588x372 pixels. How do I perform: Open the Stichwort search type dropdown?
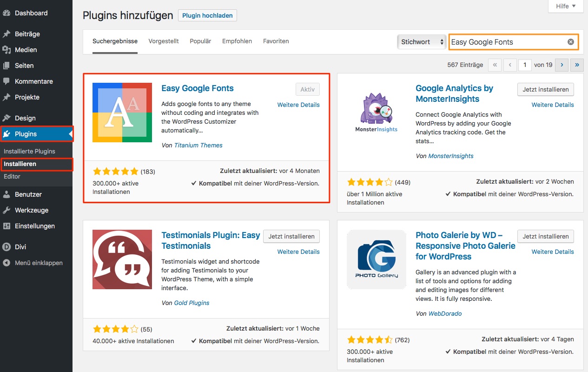tap(422, 42)
